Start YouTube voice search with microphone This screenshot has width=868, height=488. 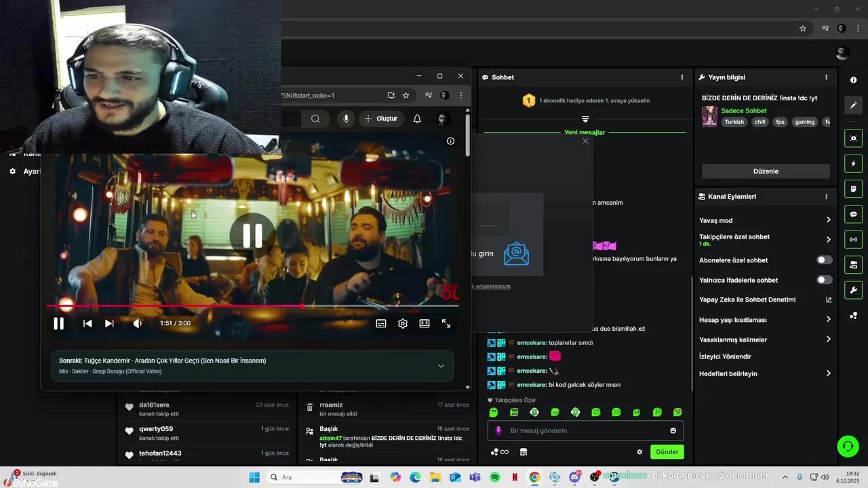pos(346,119)
